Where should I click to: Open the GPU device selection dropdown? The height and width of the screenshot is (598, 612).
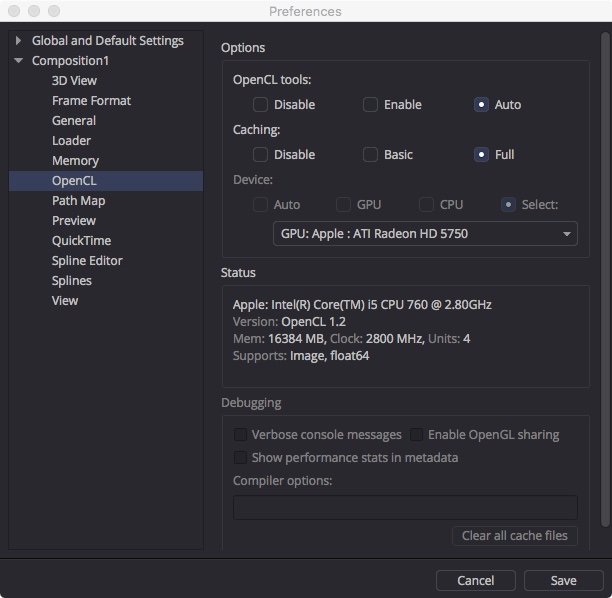click(x=425, y=233)
